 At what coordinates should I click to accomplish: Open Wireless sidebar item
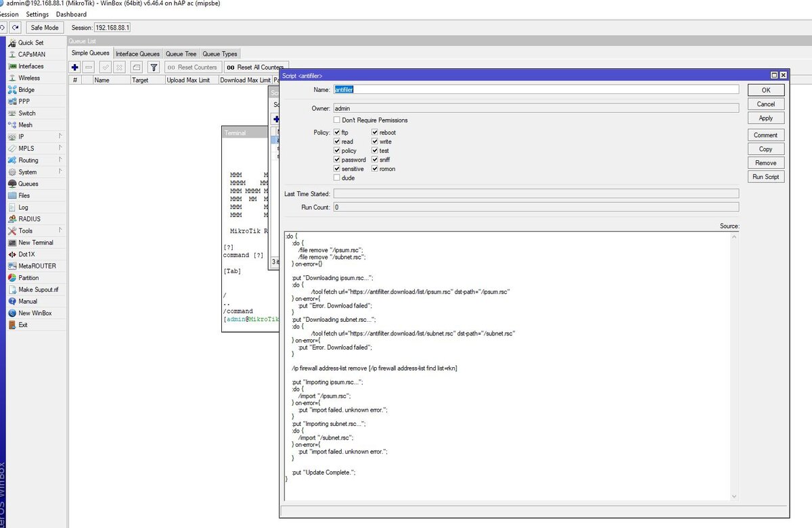click(x=29, y=78)
